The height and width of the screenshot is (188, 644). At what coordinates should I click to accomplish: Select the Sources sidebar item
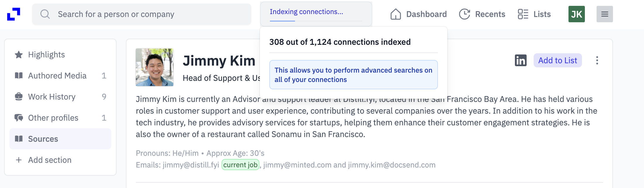pos(60,139)
